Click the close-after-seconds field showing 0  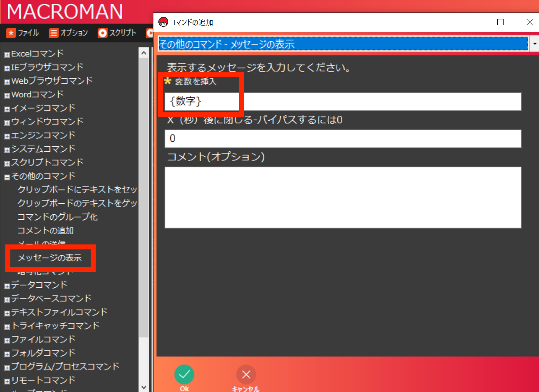point(343,138)
